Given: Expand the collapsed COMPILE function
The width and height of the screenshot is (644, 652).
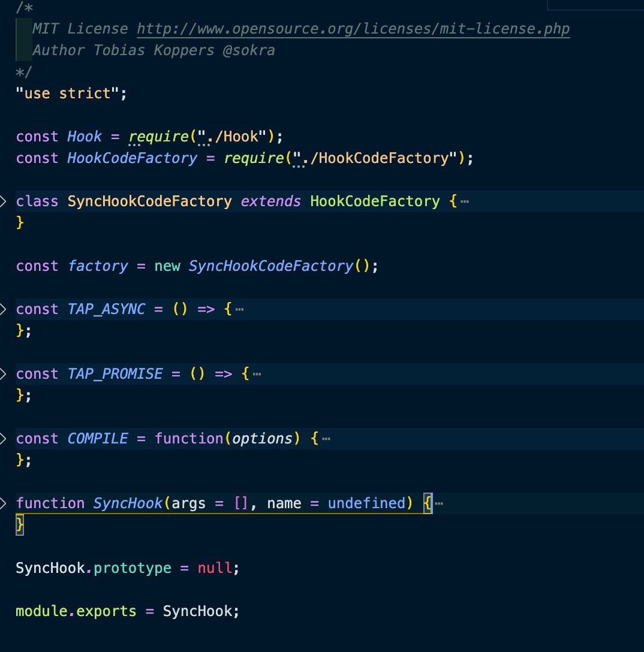Looking at the screenshot, I should pos(3,439).
